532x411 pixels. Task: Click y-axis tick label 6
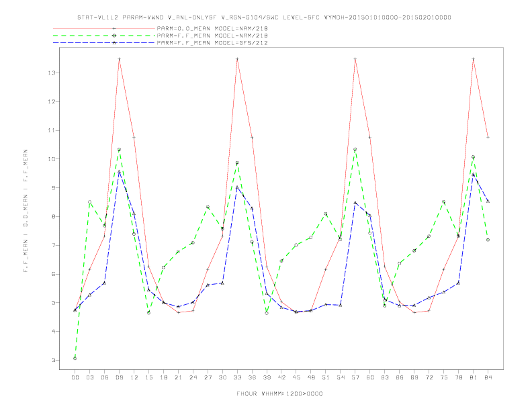click(53, 274)
